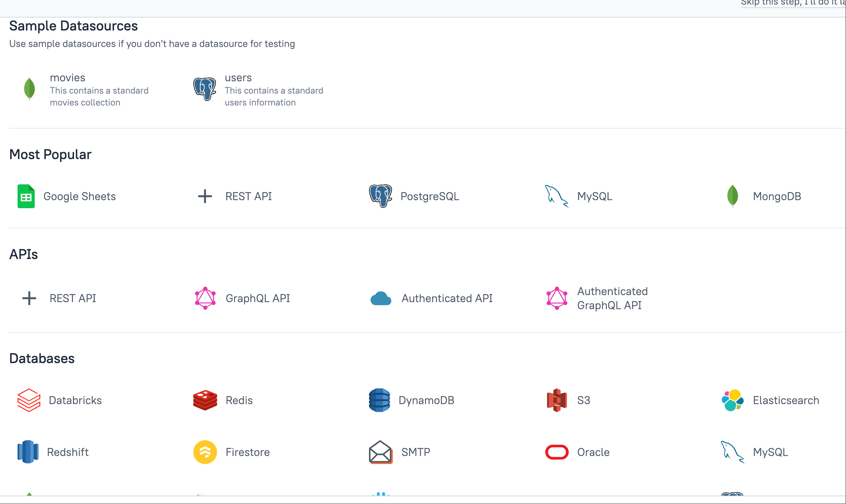Click the Authenticated GraphQL API logo icon
846x504 pixels.
[557, 298]
